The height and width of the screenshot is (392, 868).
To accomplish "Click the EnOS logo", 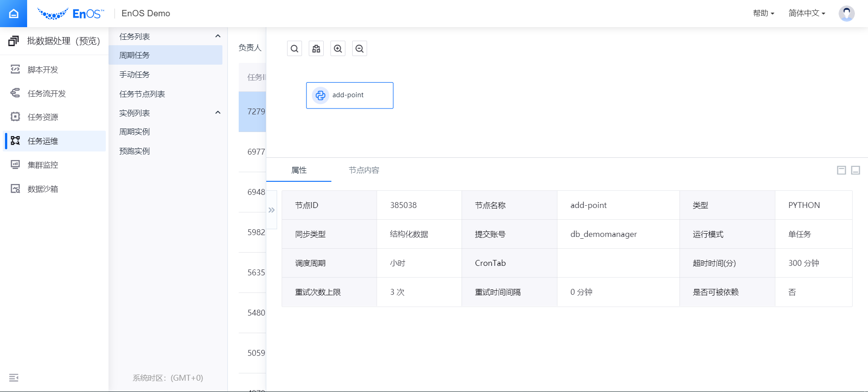I will click(71, 14).
